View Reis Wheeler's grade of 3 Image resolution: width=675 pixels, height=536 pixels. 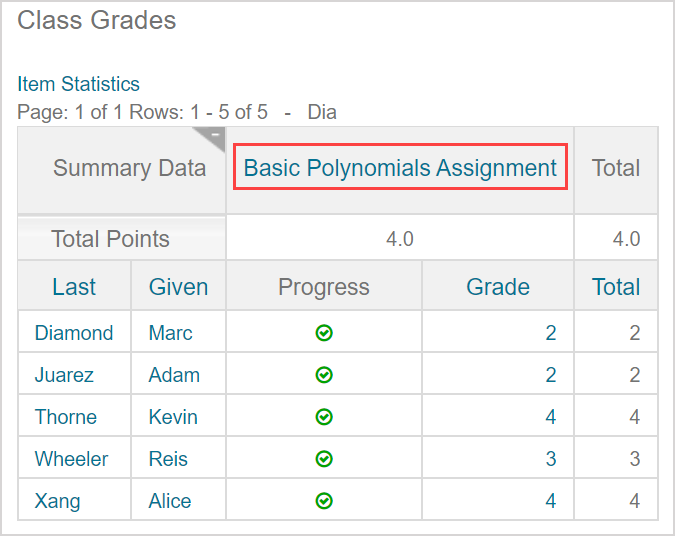point(551,459)
